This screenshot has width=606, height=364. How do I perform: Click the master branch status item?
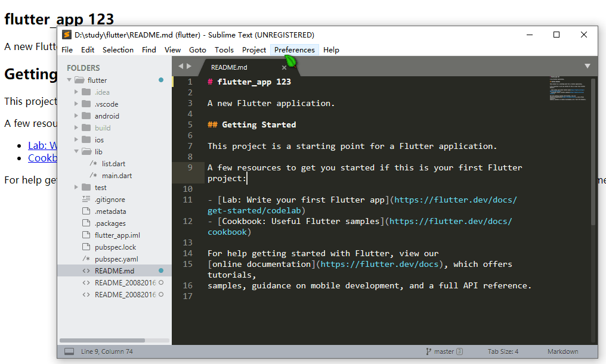444,351
